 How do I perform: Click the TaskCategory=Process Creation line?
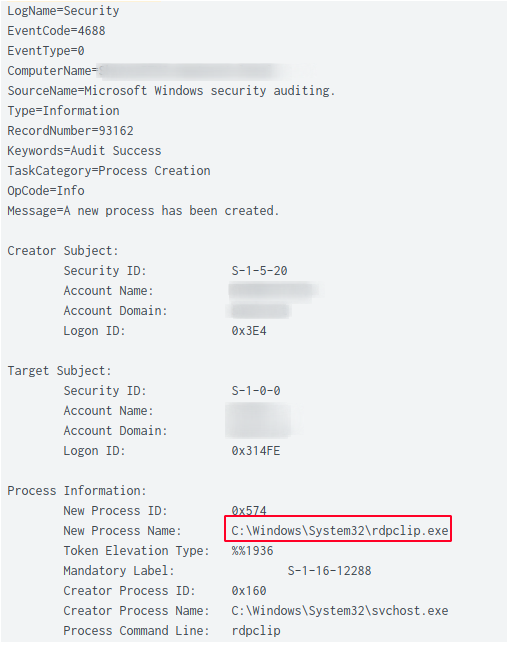pyautogui.click(x=109, y=171)
